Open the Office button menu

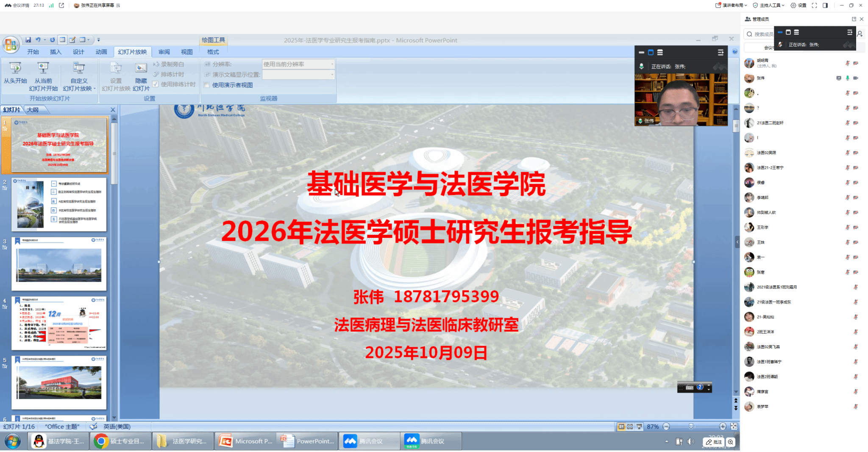pyautogui.click(x=11, y=44)
